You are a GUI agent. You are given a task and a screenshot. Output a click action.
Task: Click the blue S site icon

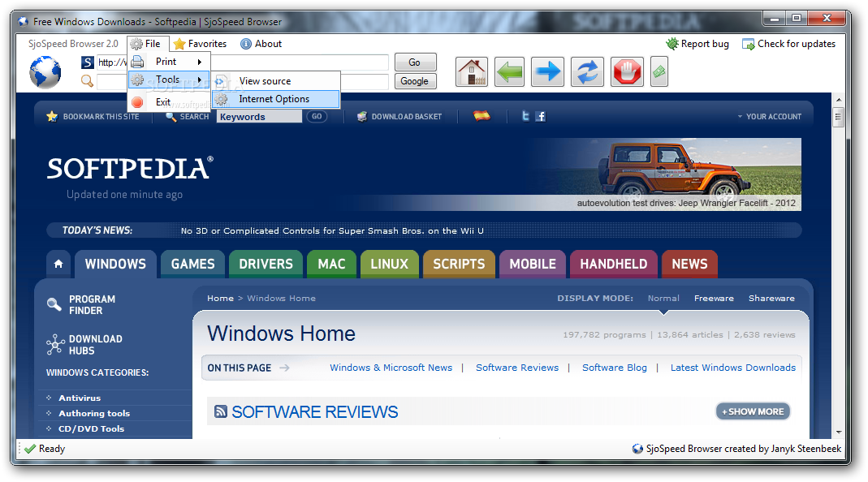click(x=88, y=62)
